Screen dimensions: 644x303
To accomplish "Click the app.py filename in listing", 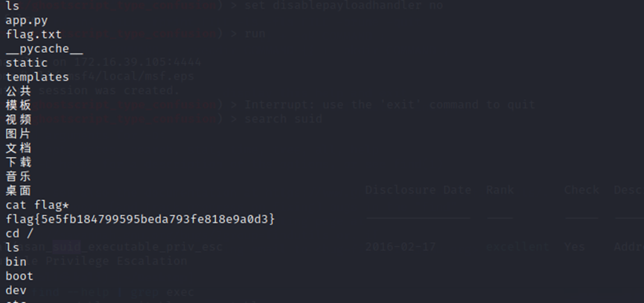I will [27, 21].
